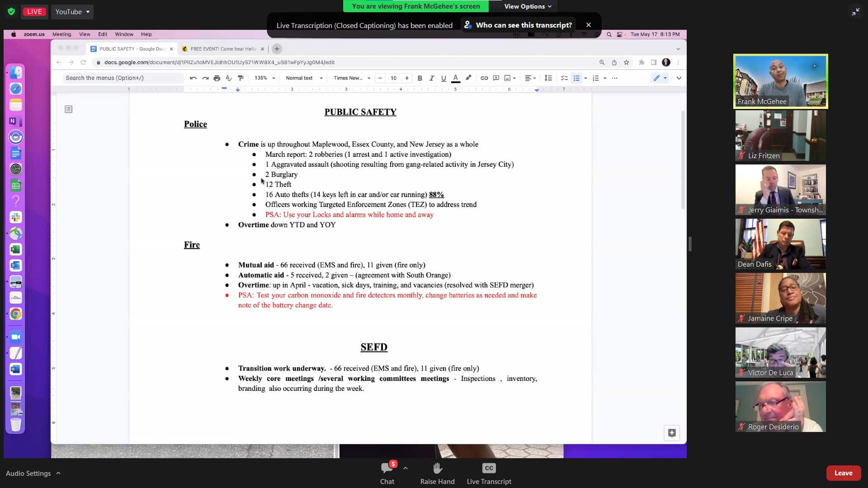Show more toolbar options (three dots)
The height and width of the screenshot is (488, 868).
(x=614, y=78)
